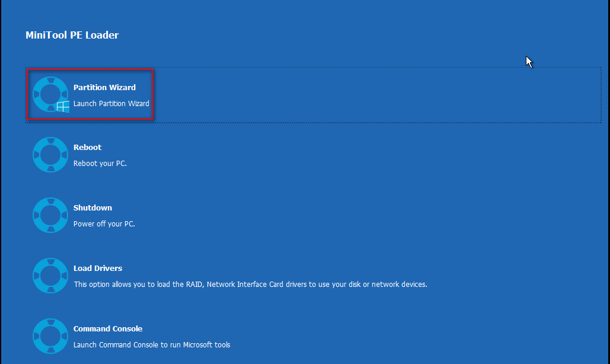Click the Load Drivers lifebuoy icon
Screen dimensions: 610x364
coord(50,276)
